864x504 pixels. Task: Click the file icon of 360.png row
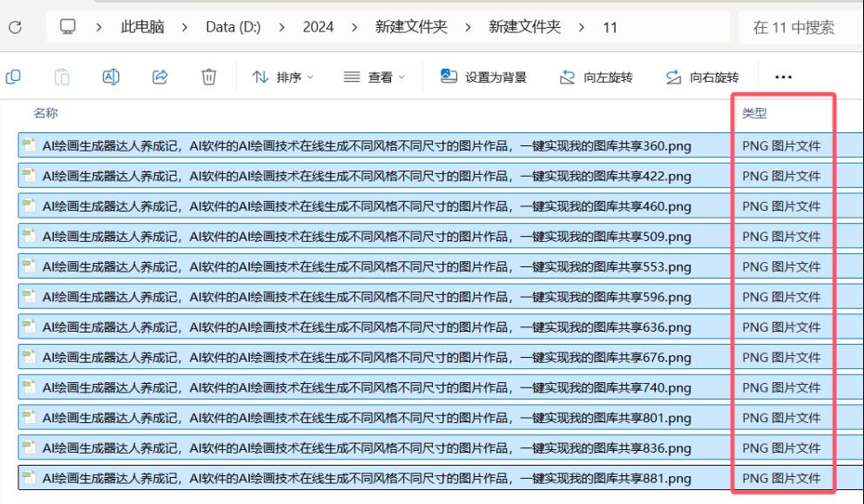(29, 144)
